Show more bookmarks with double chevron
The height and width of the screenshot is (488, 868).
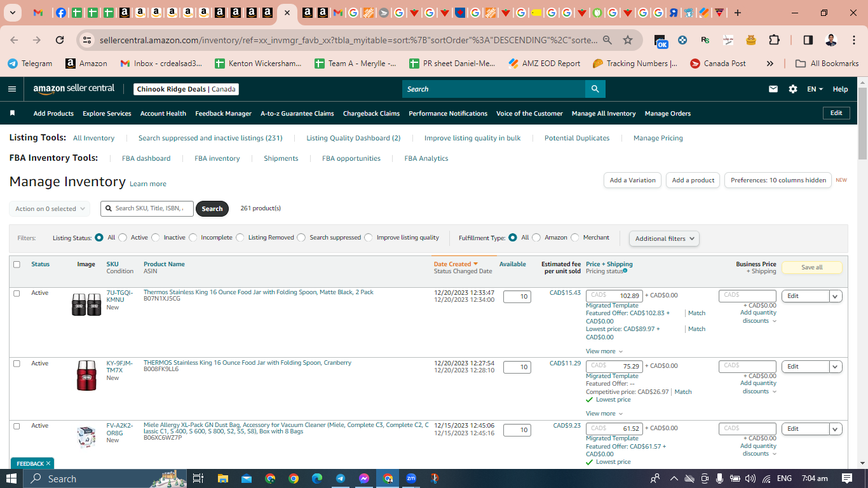pos(770,64)
